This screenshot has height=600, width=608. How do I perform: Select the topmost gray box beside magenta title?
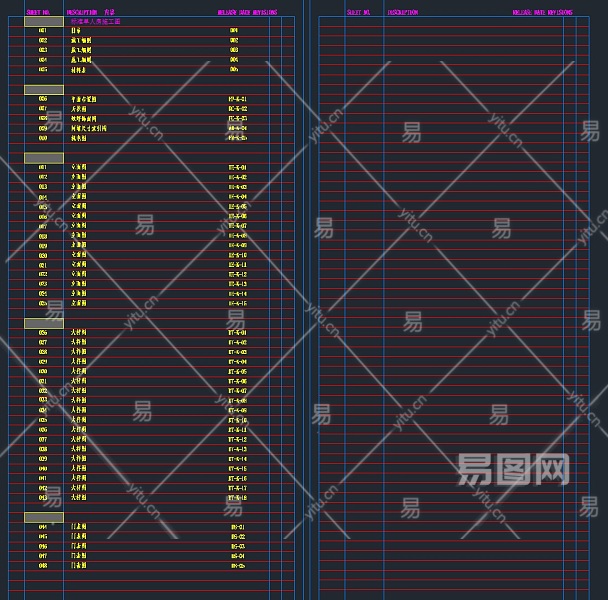coord(44,21)
